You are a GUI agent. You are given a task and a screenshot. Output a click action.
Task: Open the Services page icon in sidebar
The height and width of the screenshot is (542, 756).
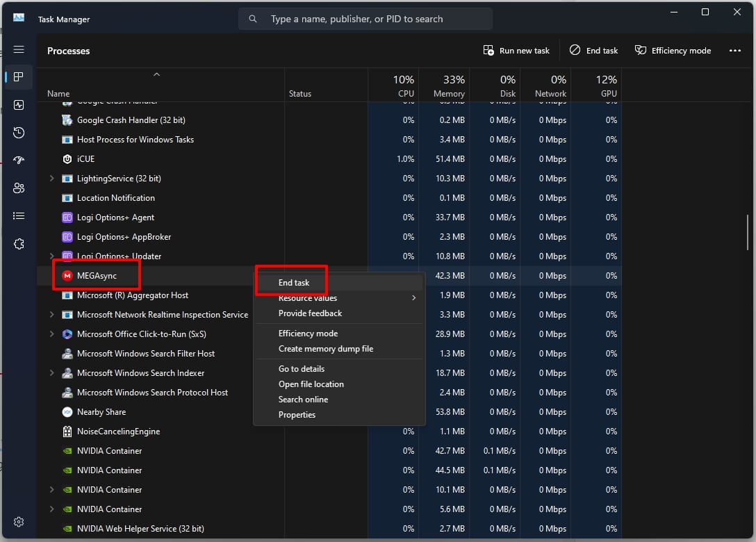19,244
